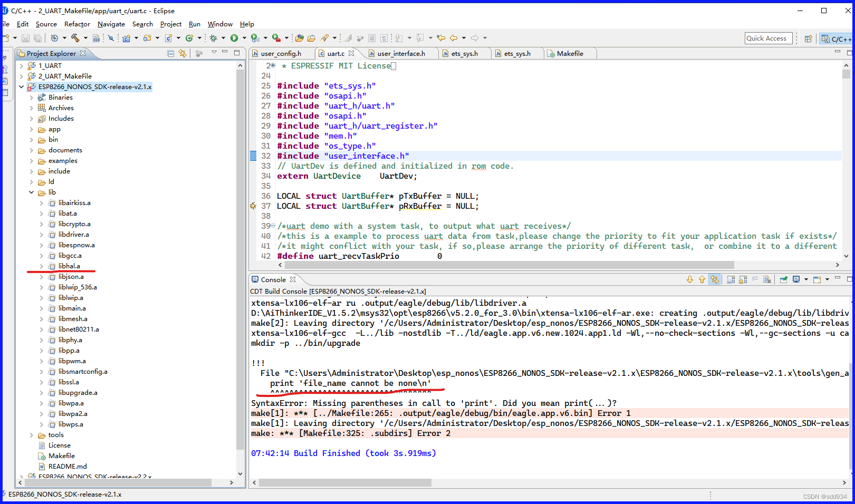Expand the app folder

coord(31,129)
